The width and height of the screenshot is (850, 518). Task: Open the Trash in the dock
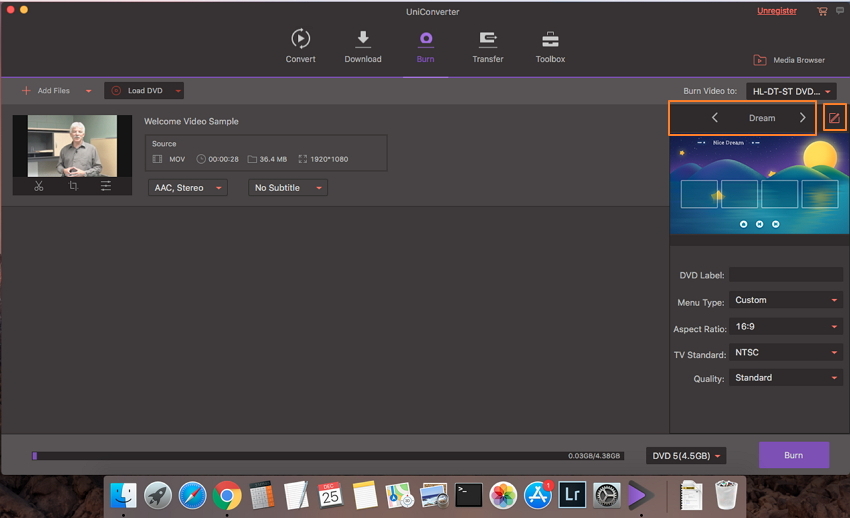point(726,495)
